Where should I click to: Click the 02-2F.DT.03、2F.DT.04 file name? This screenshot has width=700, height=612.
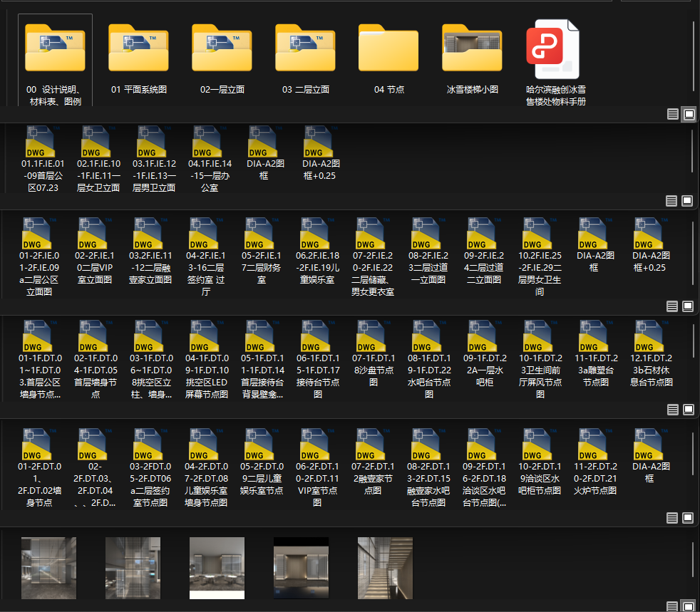pyautogui.click(x=95, y=484)
